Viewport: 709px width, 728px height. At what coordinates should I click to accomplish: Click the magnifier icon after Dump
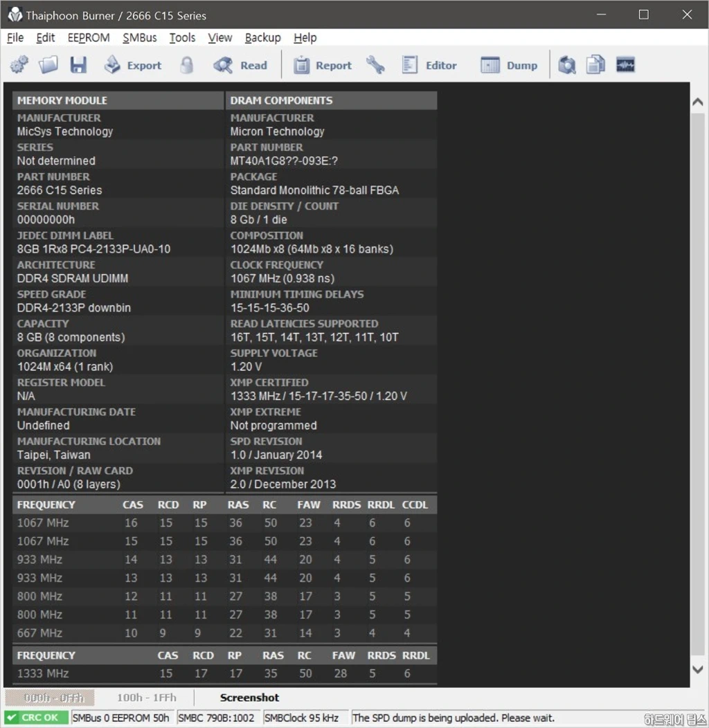coord(567,65)
